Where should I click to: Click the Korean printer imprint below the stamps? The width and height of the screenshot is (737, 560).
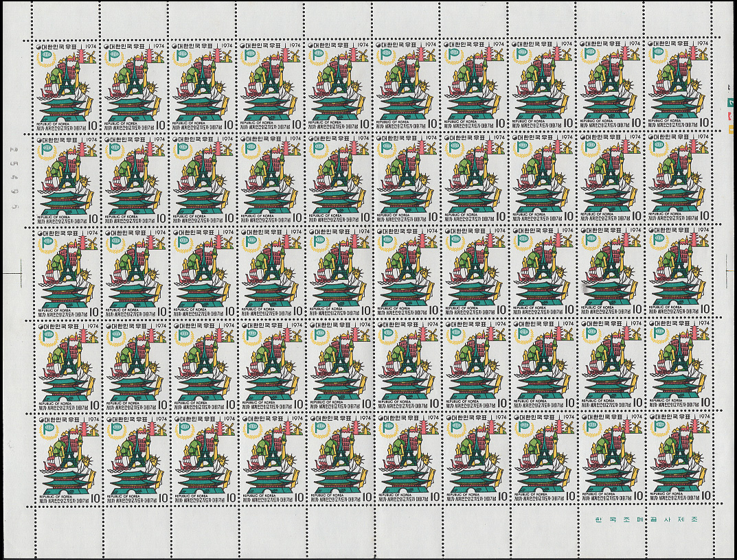point(646,520)
